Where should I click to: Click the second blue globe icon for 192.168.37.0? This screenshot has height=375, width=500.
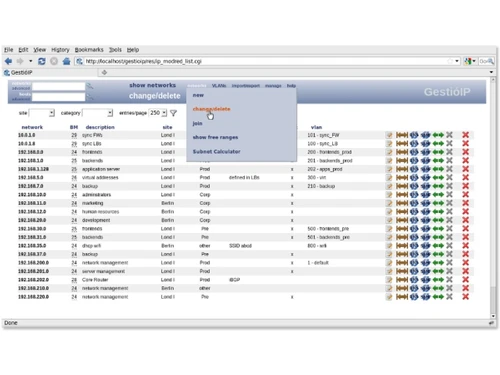tap(426, 254)
